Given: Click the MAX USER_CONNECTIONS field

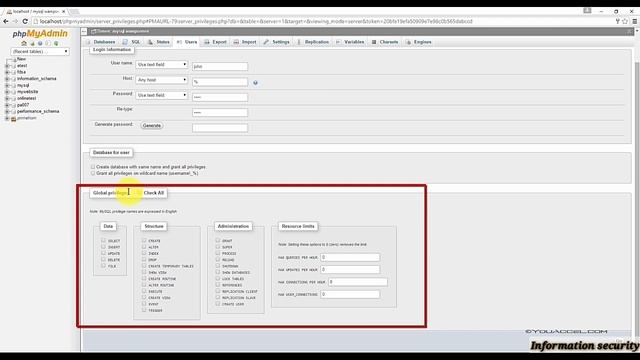Looking at the screenshot, I should tap(350, 294).
